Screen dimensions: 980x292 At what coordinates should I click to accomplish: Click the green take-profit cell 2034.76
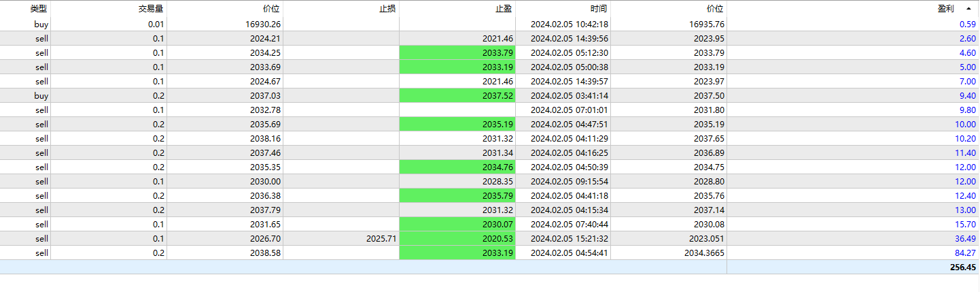coord(457,167)
